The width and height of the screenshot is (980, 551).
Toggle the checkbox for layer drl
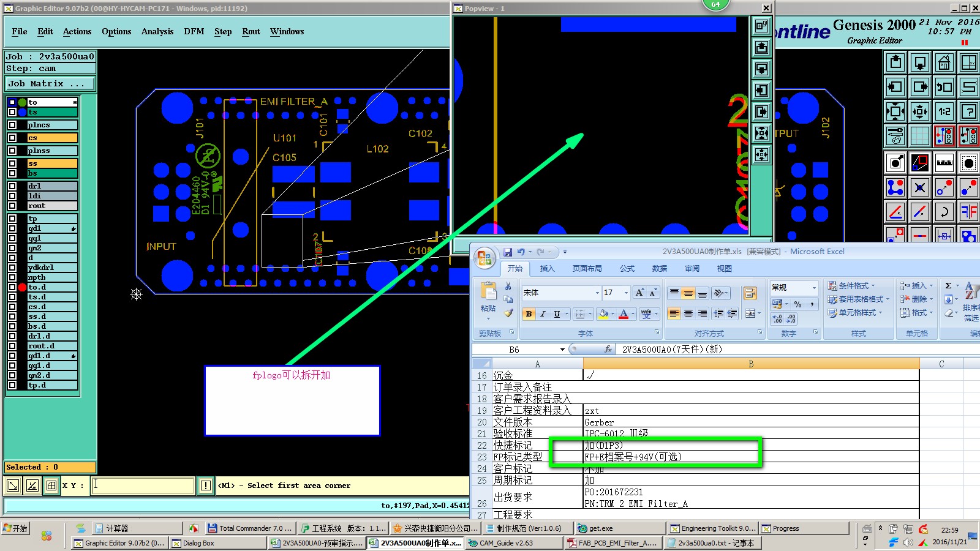12,186
